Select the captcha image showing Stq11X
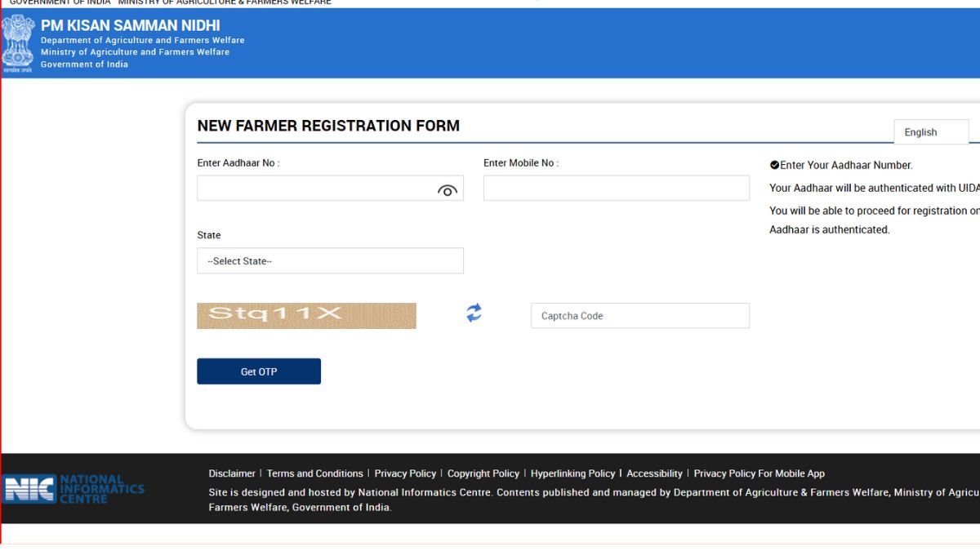 [x=306, y=315]
